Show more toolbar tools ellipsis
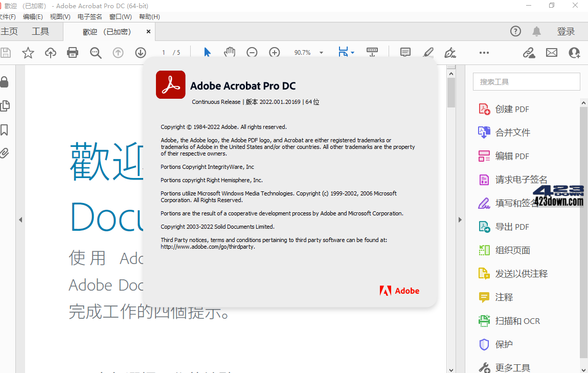 tap(484, 53)
